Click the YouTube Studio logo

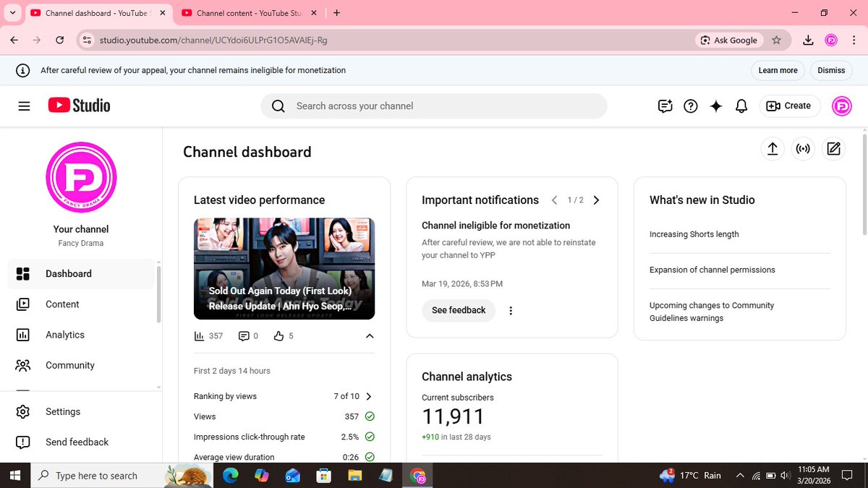[x=79, y=106]
